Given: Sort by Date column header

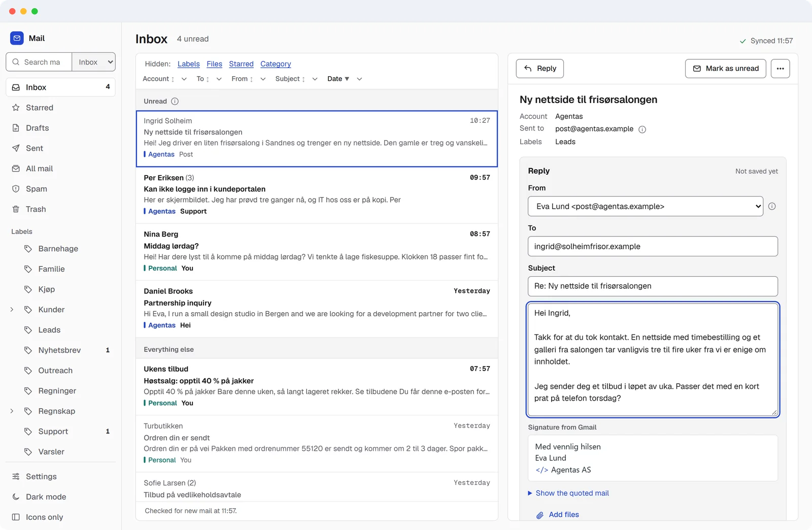Looking at the screenshot, I should (338, 79).
